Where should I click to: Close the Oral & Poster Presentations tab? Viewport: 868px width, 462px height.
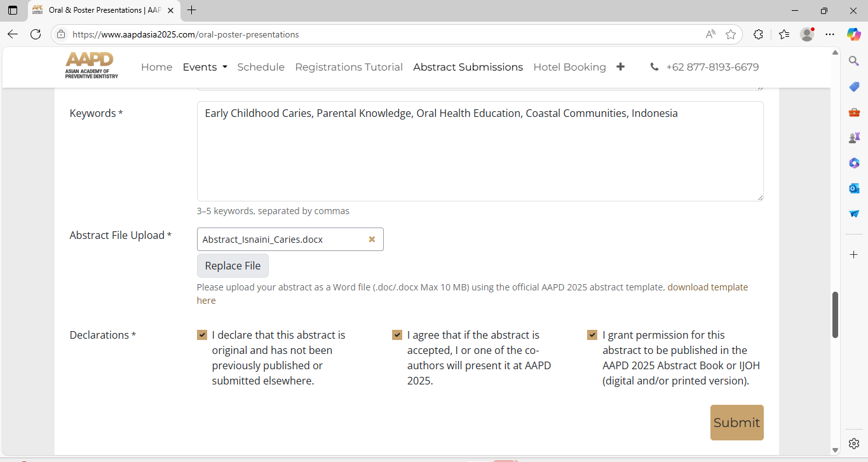(x=171, y=10)
